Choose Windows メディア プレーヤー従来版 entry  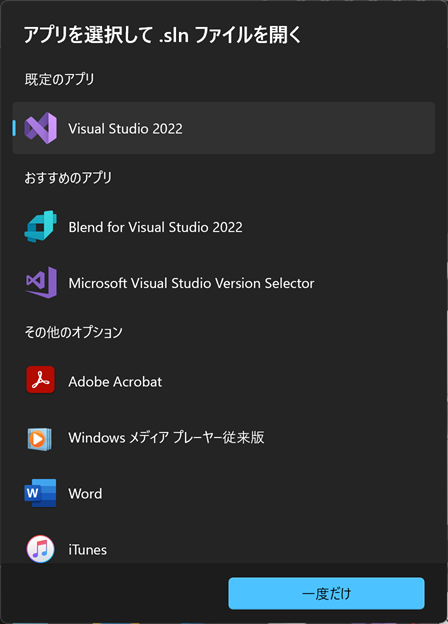coord(166,437)
